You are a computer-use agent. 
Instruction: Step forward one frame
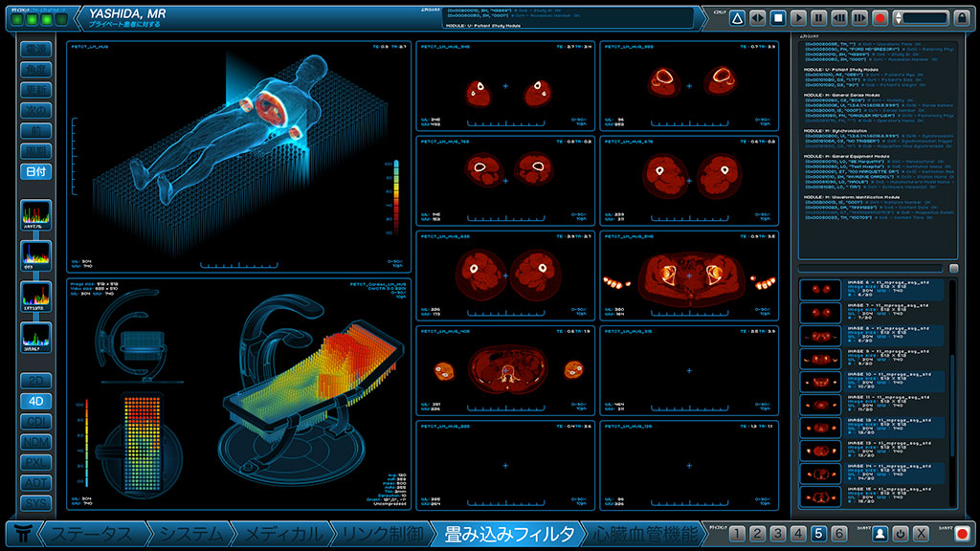[x=859, y=17]
